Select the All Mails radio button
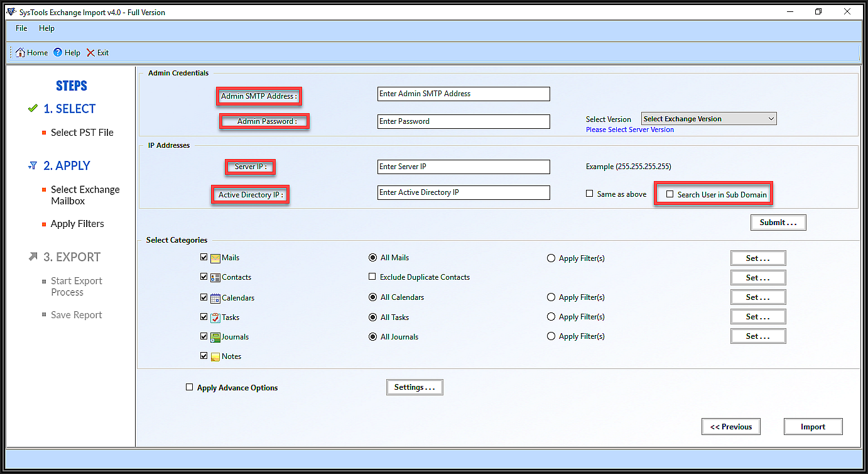The width and height of the screenshot is (868, 474). pyautogui.click(x=372, y=258)
